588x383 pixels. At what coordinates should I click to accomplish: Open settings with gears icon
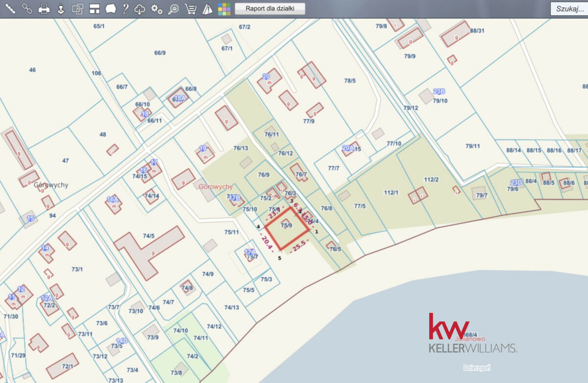(157, 9)
